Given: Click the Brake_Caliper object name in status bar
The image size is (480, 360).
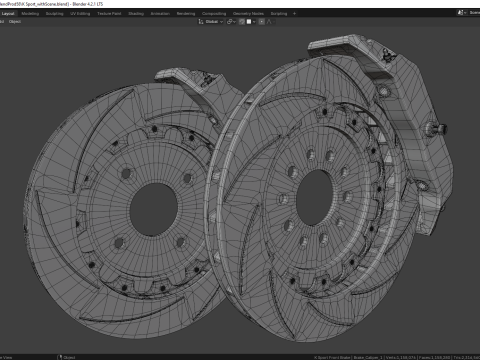Looking at the screenshot, I should 367,357.
